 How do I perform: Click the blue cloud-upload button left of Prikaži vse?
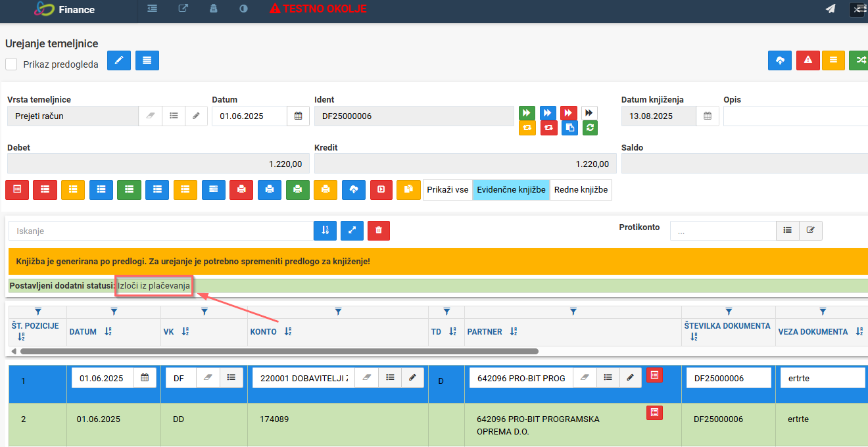click(354, 189)
